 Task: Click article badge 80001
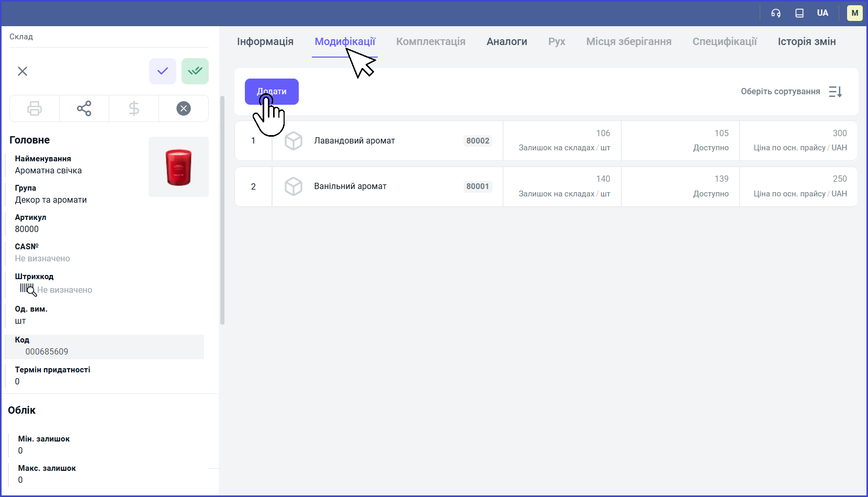(x=478, y=186)
